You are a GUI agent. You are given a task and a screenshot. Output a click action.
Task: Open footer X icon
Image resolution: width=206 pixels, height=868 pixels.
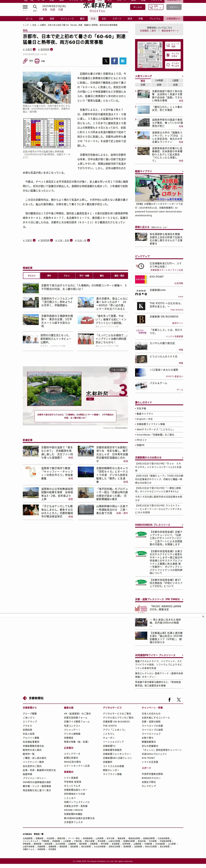pos(179,699)
